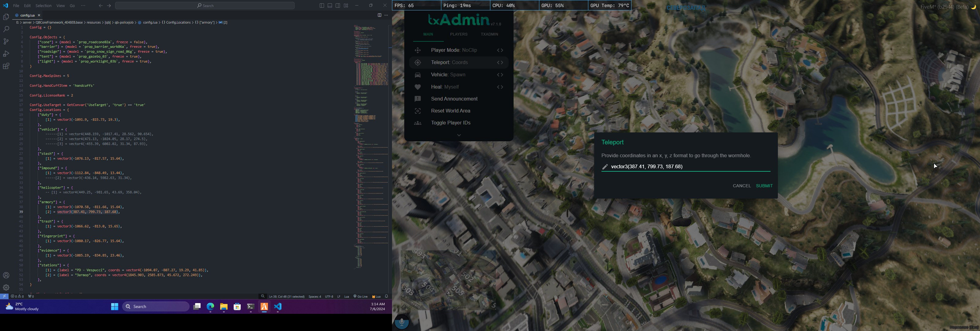Cycle Vehicle option with the arrows
Viewport: 980px width, 331px height.
click(500, 75)
